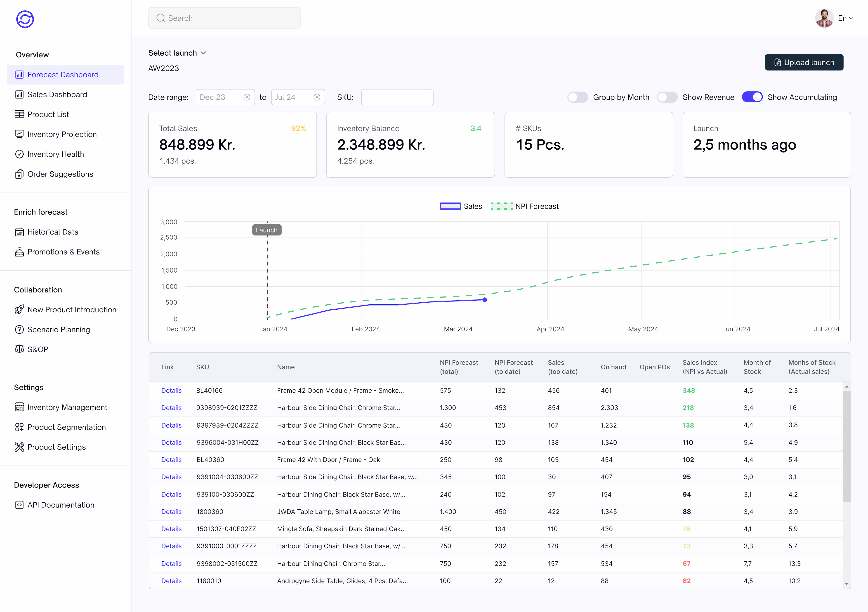Image resolution: width=868 pixels, height=612 pixels.
Task: Turn on the Show Revenue switch
Action: click(667, 98)
